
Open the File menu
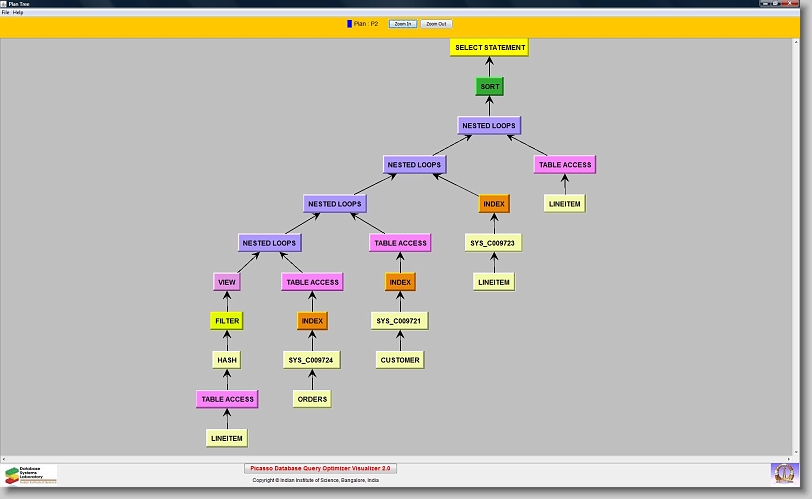click(x=5, y=11)
